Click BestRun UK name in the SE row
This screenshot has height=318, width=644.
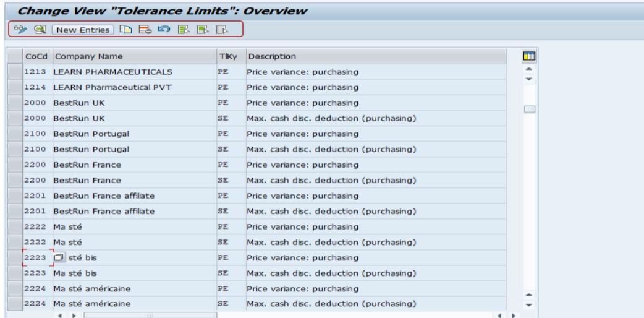coord(135,119)
